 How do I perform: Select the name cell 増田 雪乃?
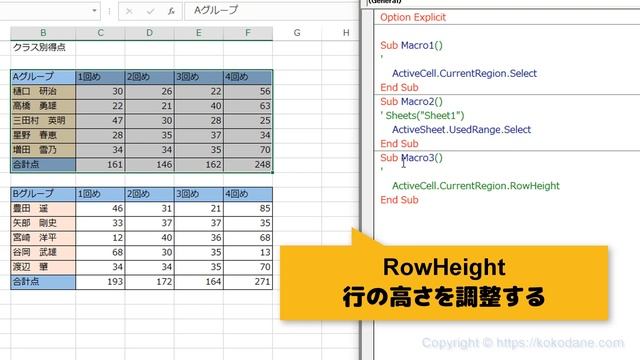43,150
